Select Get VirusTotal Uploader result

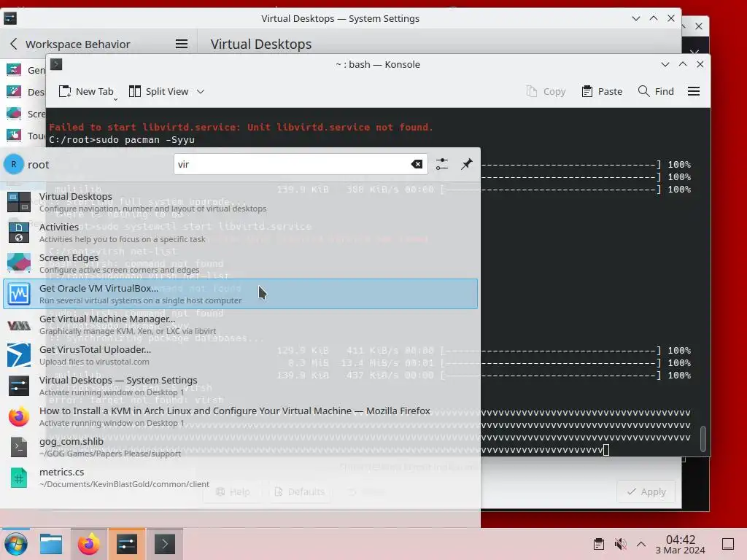click(x=240, y=355)
